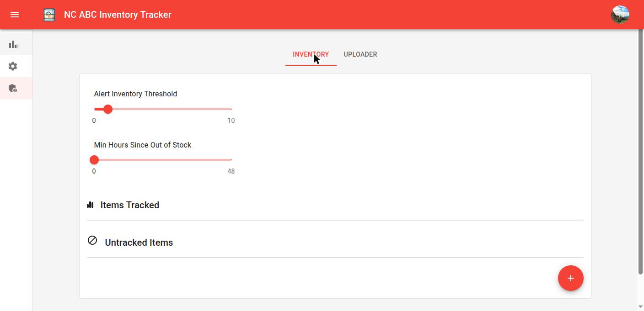Viewport: 644px width, 311px height.
Task: Click the Untracked Items blocked icon
Action: (92, 240)
